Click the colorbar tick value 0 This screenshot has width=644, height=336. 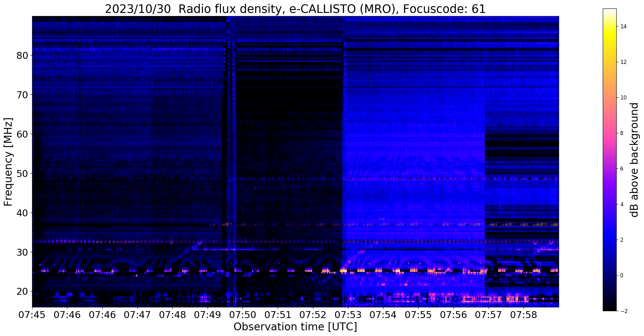point(622,276)
